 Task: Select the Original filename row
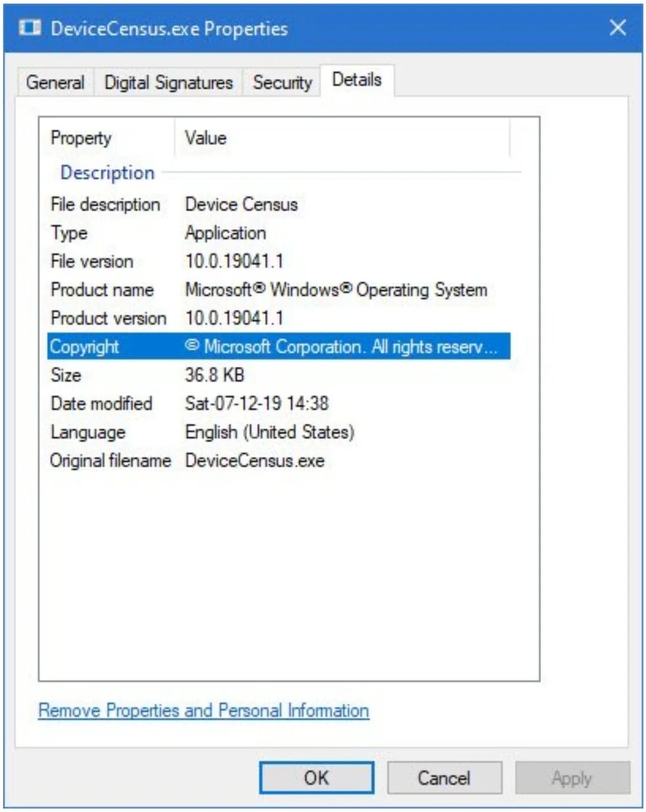pyautogui.click(x=279, y=461)
